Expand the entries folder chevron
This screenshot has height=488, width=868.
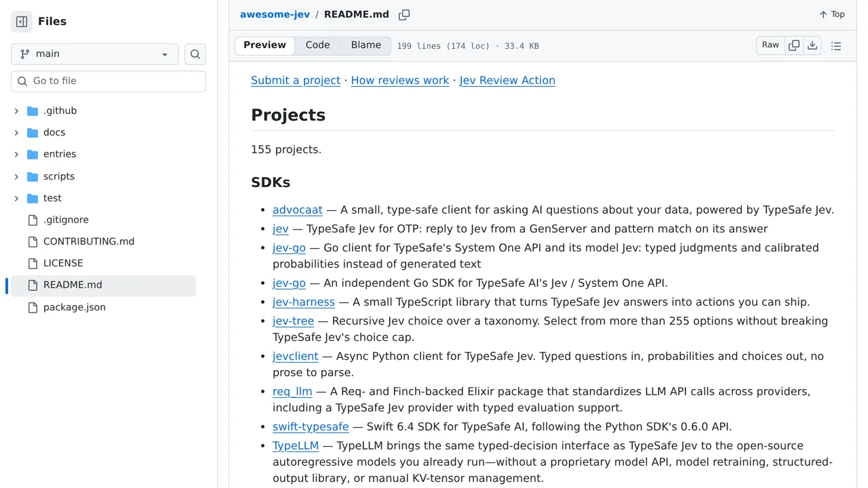pos(16,155)
